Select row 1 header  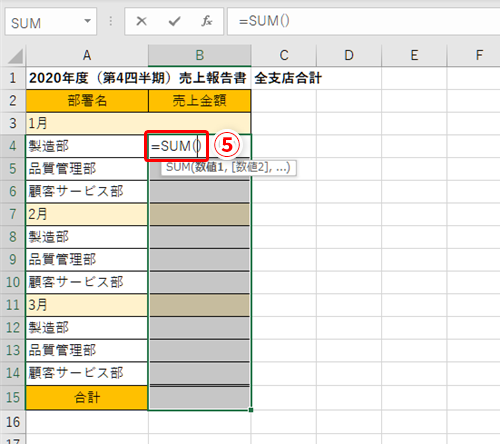click(13, 78)
